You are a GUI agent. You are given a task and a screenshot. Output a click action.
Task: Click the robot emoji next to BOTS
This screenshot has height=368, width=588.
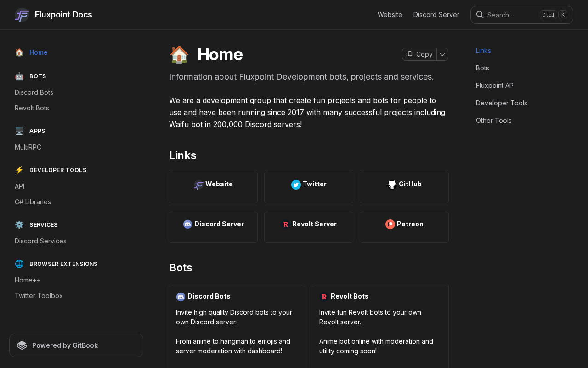pyautogui.click(x=19, y=76)
